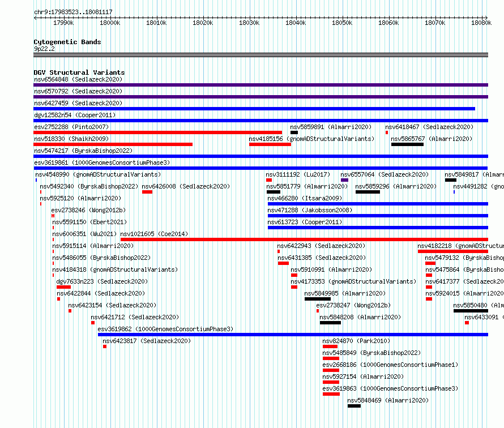Click nsv4173353 gnomAD variant label
The height and width of the screenshot is (428, 504).
coord(353,281)
